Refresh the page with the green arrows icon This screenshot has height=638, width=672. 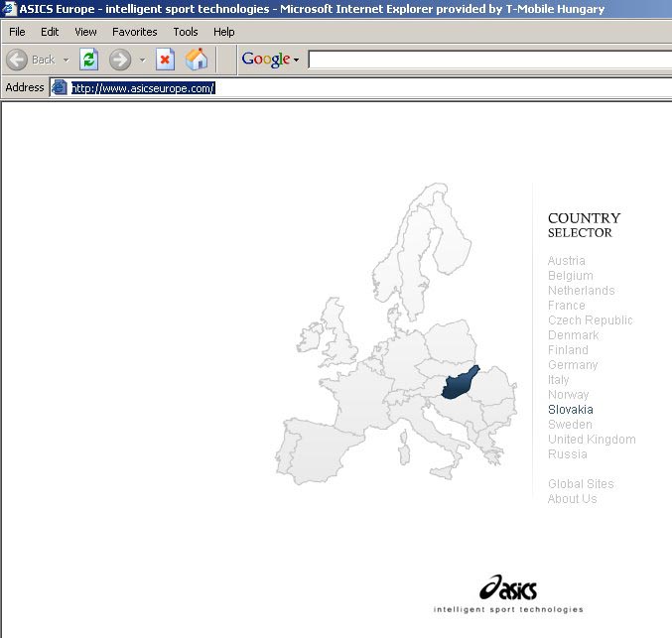pyautogui.click(x=88, y=60)
